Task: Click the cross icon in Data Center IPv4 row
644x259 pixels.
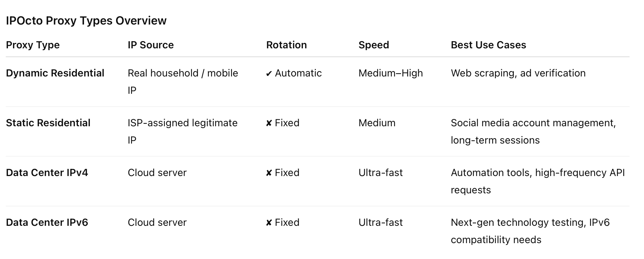Action: [269, 173]
